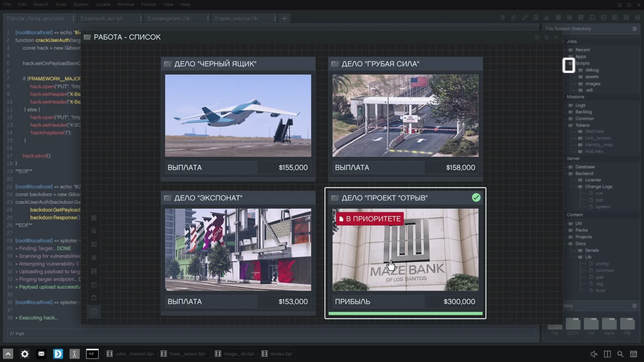Viewport: 644px width, 362px height.
Task: Expand the Jobs section in the directory tree
Action: (572, 42)
